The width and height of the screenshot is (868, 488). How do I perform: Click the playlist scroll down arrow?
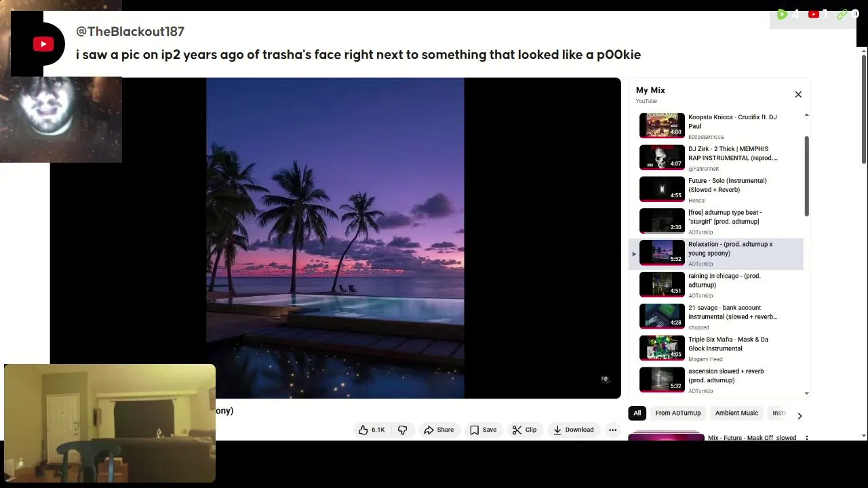click(x=806, y=393)
